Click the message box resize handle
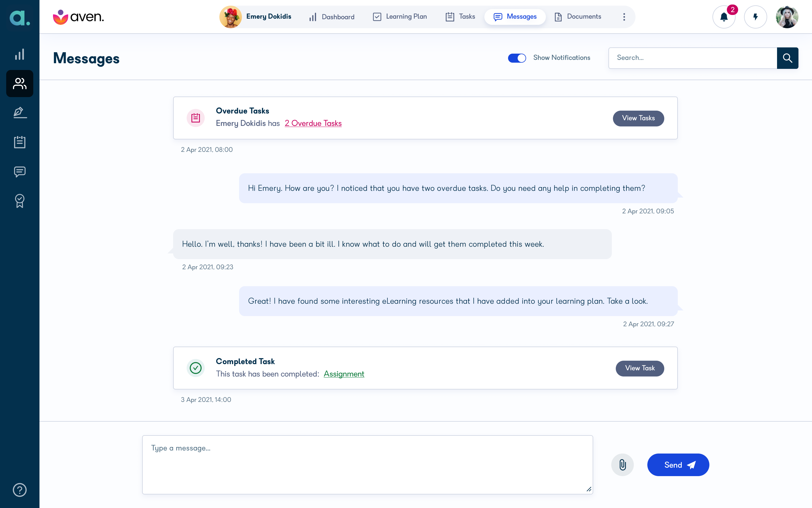The height and width of the screenshot is (508, 812). [588, 490]
